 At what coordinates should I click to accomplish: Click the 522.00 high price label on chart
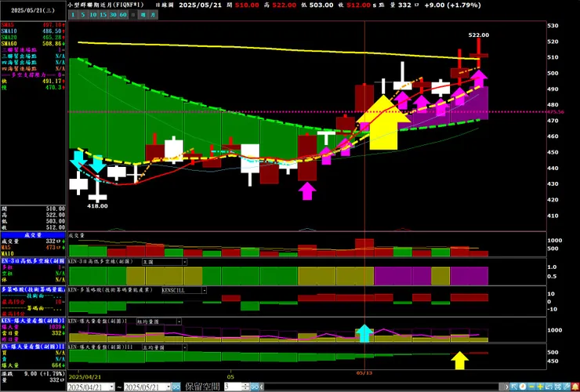pos(478,35)
